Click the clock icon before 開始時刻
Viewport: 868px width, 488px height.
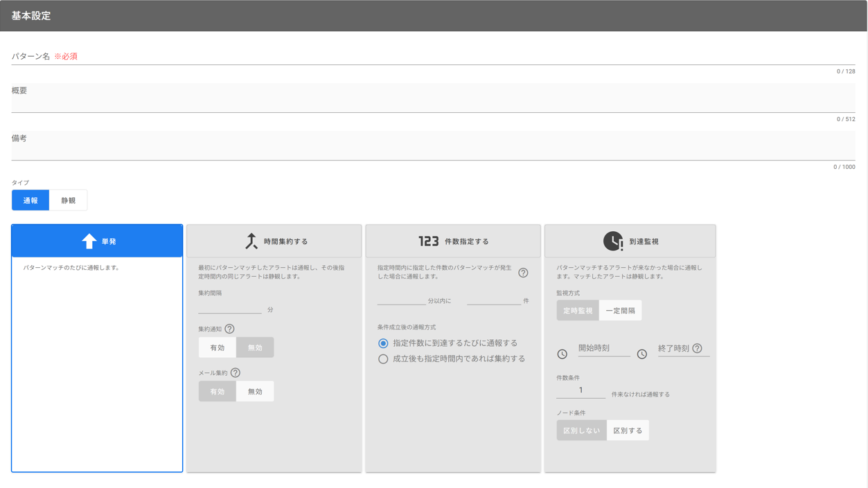click(563, 354)
